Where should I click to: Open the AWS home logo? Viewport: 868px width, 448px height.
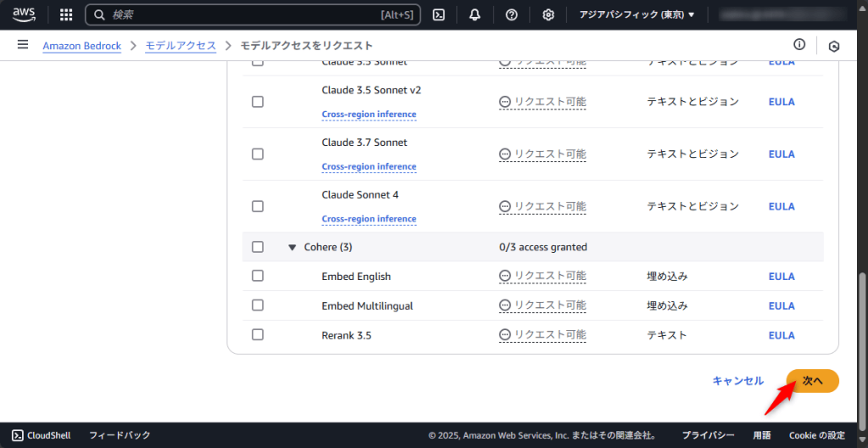pyautogui.click(x=24, y=14)
